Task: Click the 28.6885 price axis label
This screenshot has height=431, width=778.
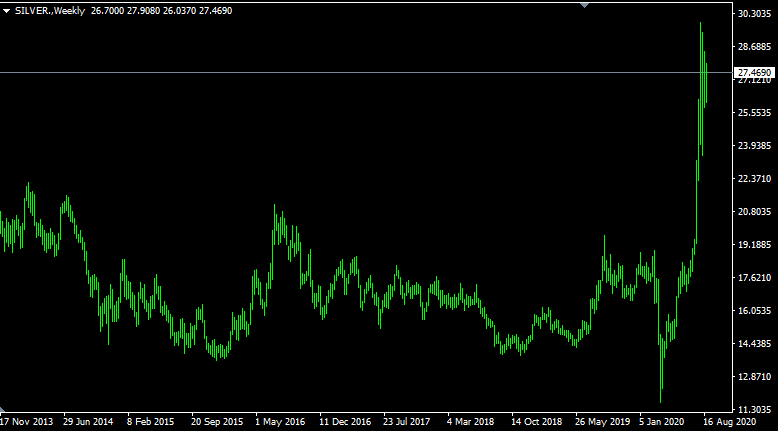Action: click(754, 47)
